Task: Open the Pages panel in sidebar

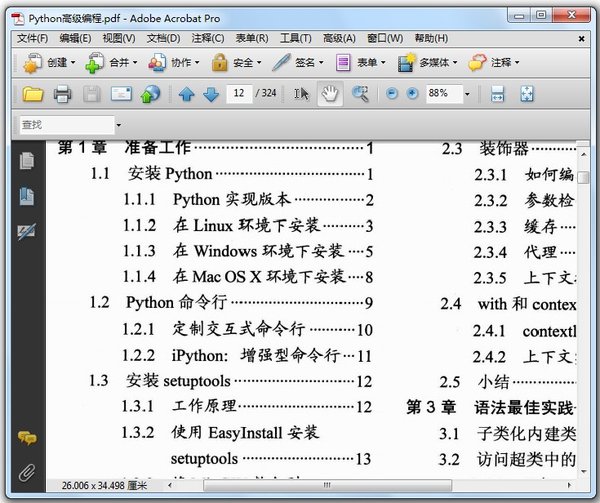Action: [x=27, y=161]
